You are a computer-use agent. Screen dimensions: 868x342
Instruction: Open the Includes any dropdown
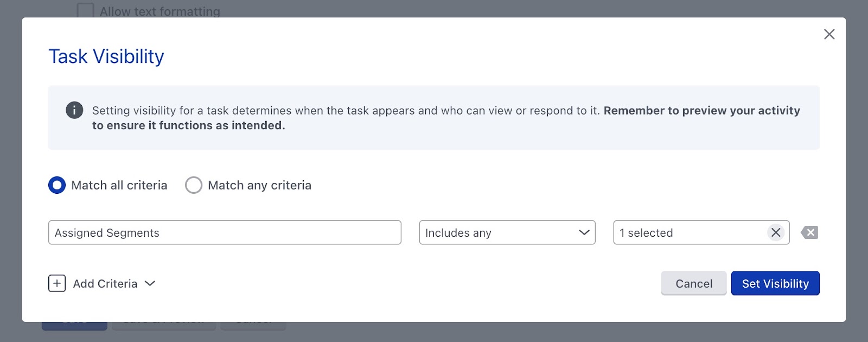[x=507, y=232]
